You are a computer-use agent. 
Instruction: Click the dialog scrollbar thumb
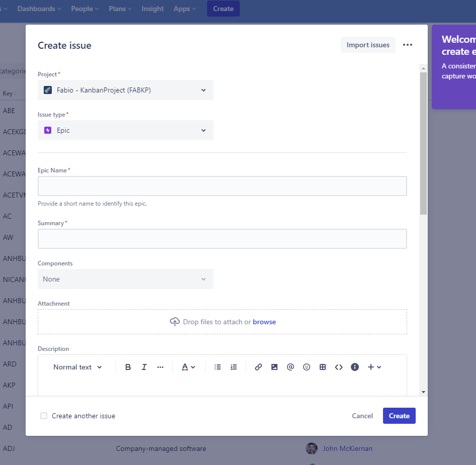coord(423,144)
